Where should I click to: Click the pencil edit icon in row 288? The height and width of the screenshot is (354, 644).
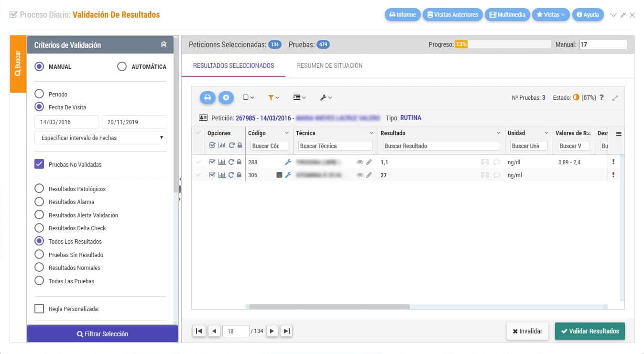click(369, 162)
